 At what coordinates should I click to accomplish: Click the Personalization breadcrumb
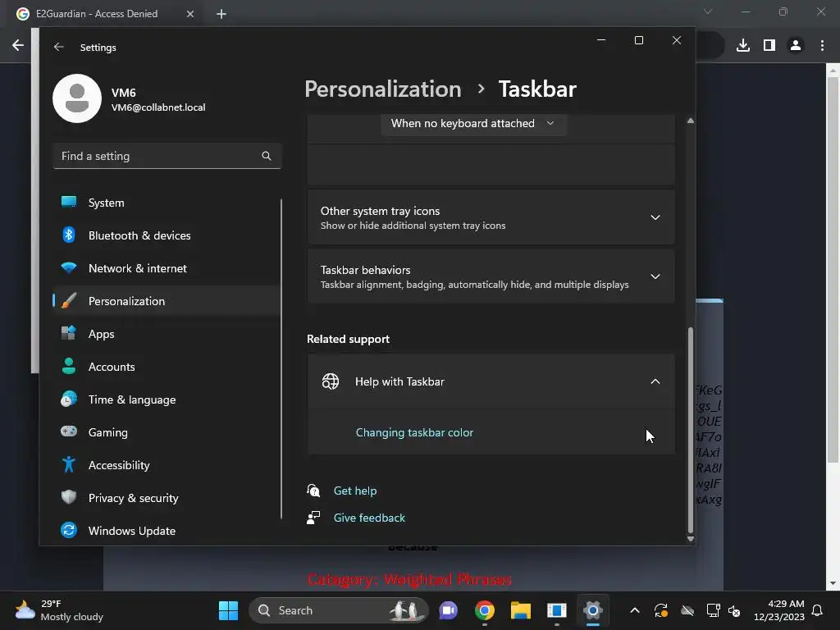pos(382,89)
